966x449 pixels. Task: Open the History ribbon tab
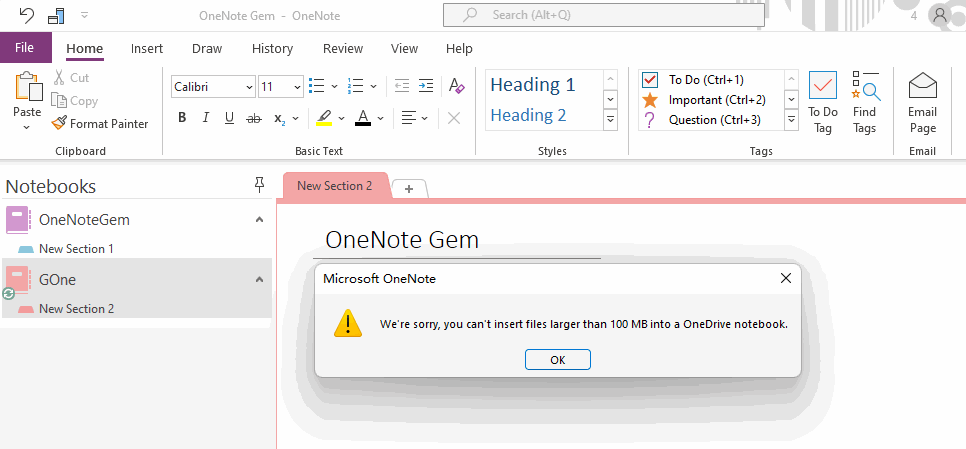pos(272,49)
